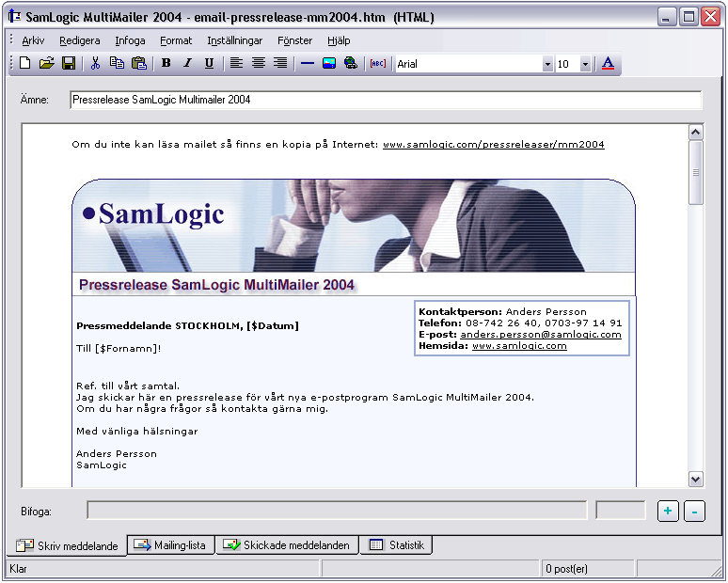Click the Ämne subject input field
This screenshot has height=583, width=728.
pos(386,100)
